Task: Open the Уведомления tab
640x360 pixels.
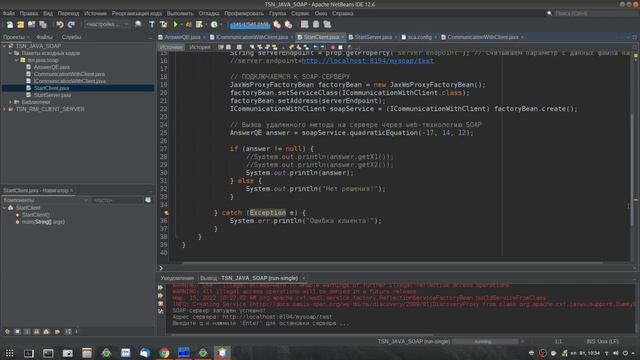Action: [x=177, y=278]
